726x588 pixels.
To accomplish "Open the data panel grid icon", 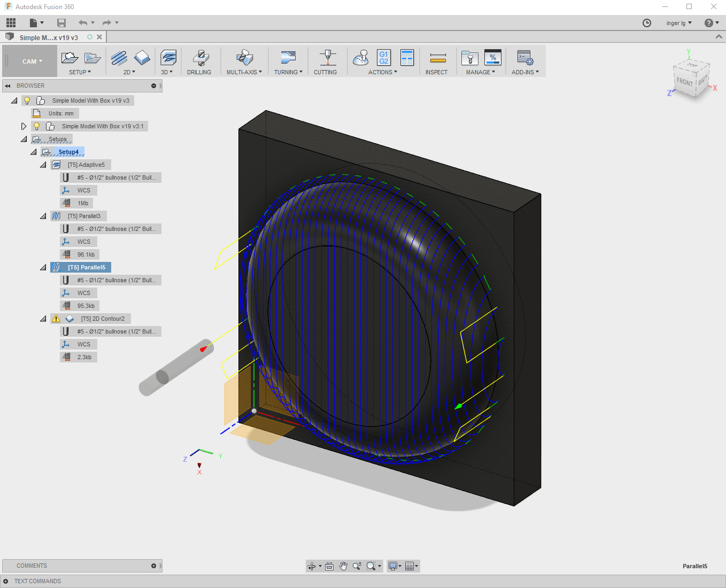I will click(x=11, y=22).
